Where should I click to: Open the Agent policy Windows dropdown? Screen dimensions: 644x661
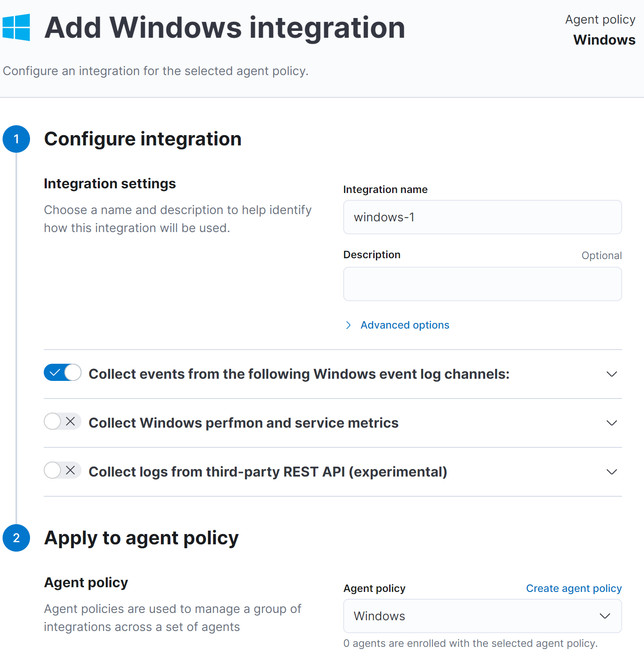482,616
